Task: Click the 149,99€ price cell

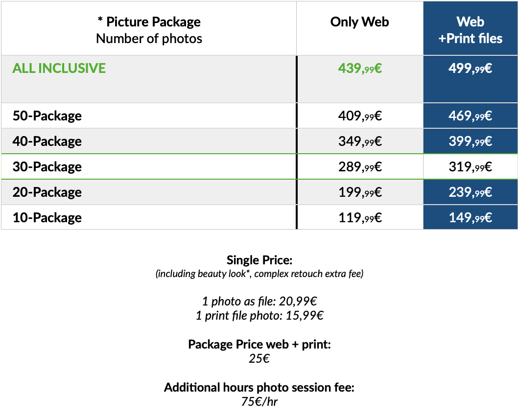Action: (x=470, y=218)
